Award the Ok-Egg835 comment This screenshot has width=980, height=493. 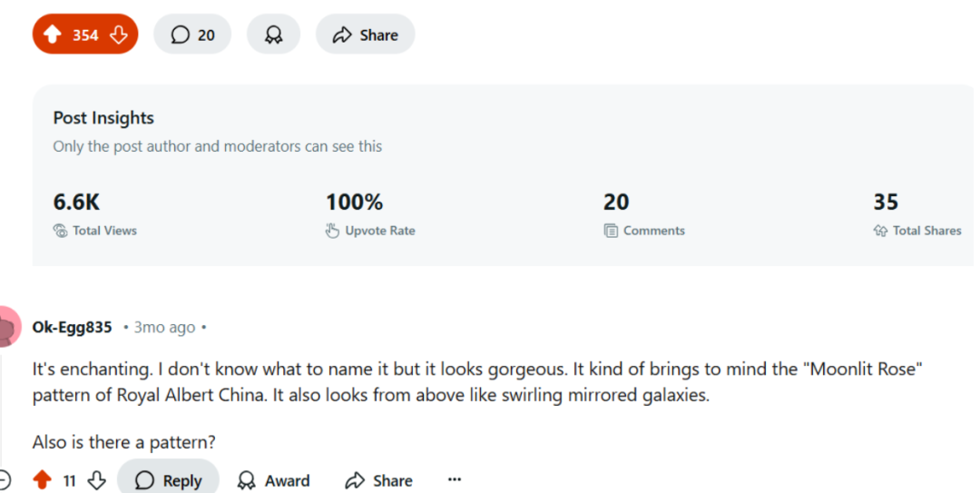(273, 480)
